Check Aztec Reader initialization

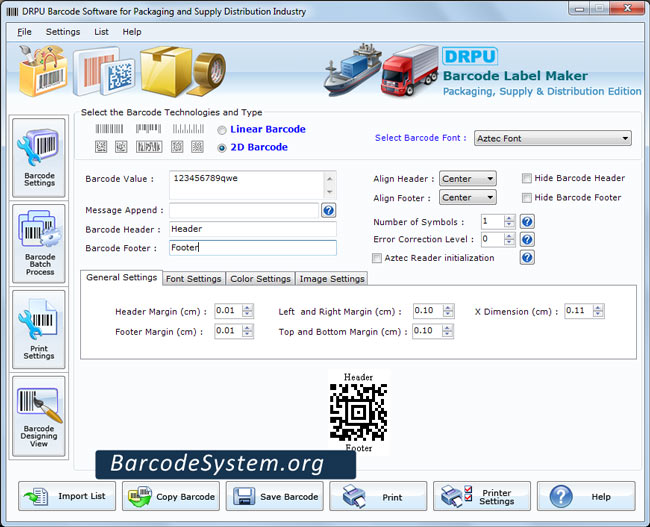377,258
